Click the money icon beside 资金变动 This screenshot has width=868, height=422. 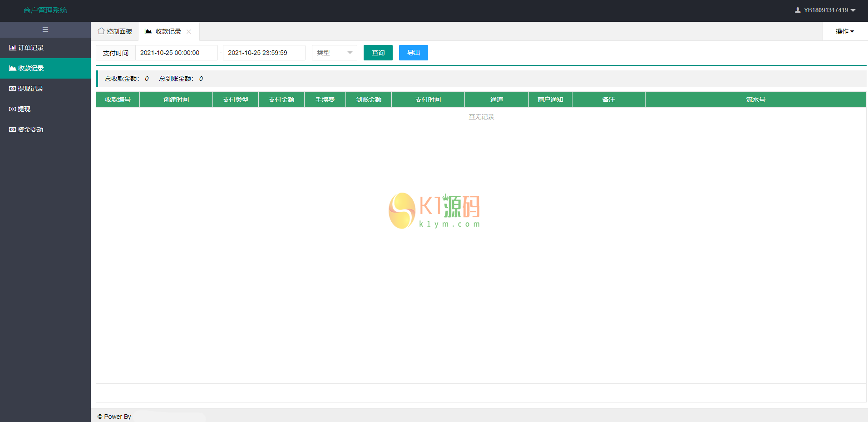click(12, 129)
